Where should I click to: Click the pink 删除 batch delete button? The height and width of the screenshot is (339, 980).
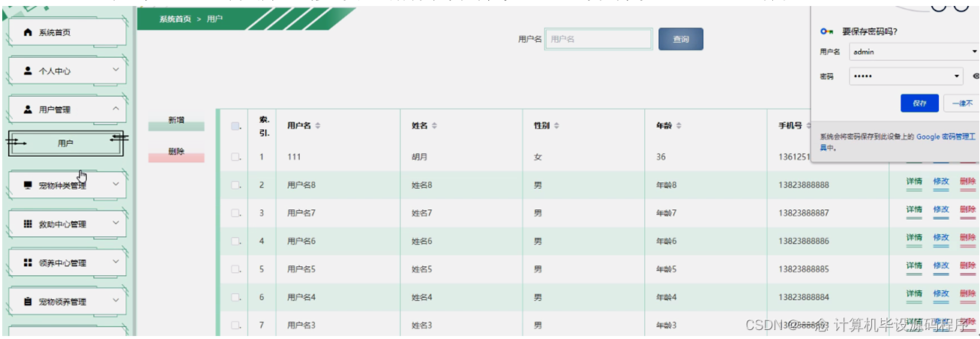tap(176, 154)
